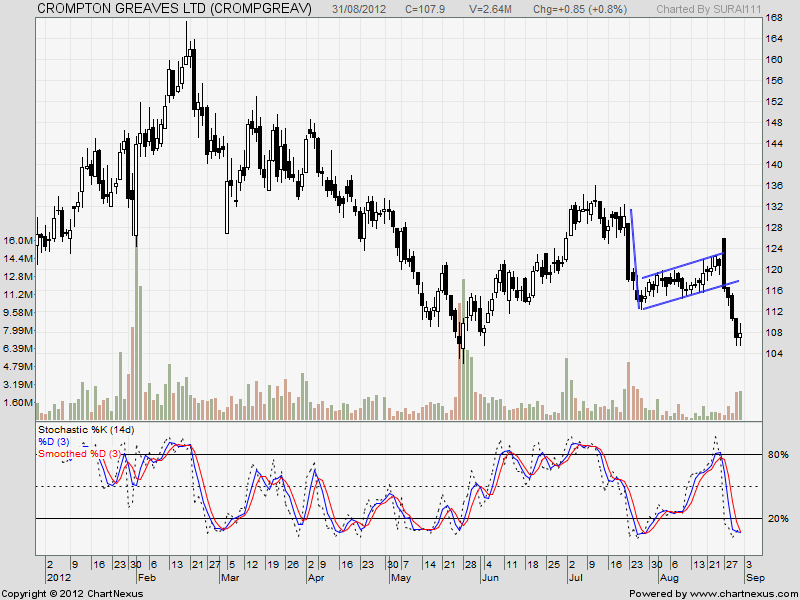This screenshot has width=800, height=600.
Task: Select the "Mar" month label
Action: [x=230, y=578]
